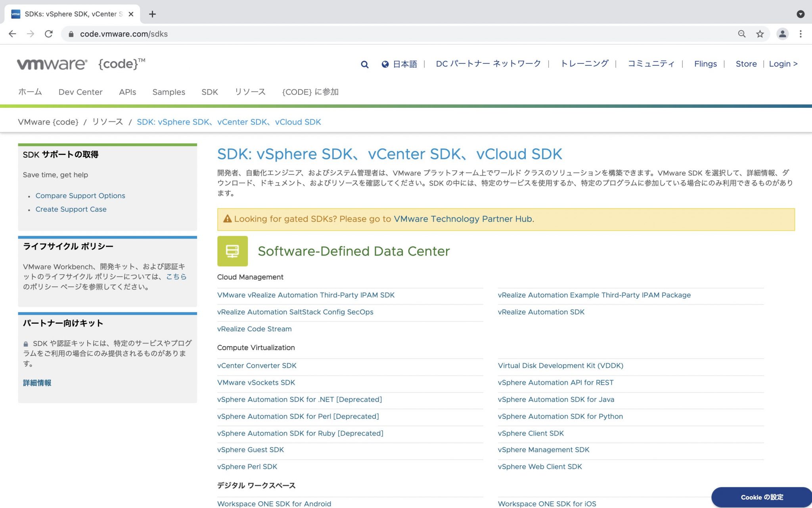The image size is (812, 508).
Task: Bookmark this page with the star icon
Action: point(760,34)
